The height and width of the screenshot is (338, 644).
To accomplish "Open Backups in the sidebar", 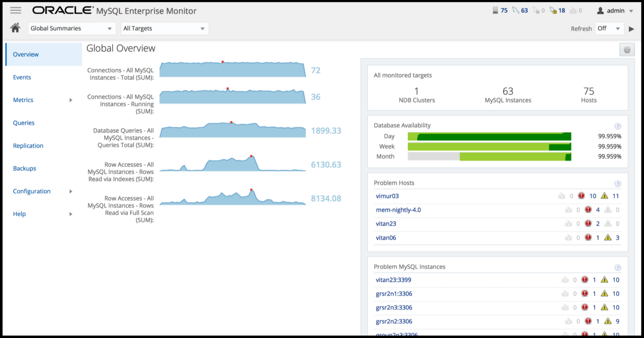I will click(25, 168).
